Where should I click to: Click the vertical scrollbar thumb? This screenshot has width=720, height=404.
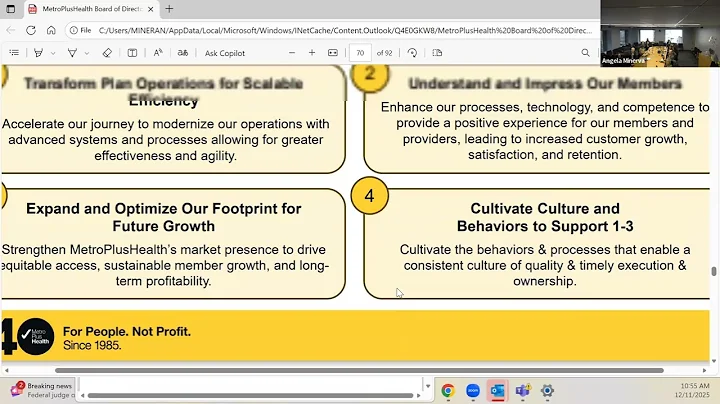714,271
